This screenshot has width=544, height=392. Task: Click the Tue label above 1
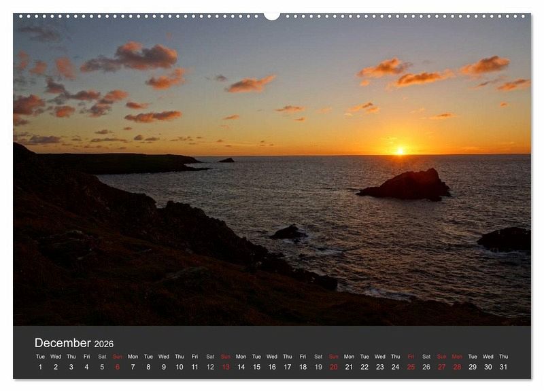click(40, 356)
